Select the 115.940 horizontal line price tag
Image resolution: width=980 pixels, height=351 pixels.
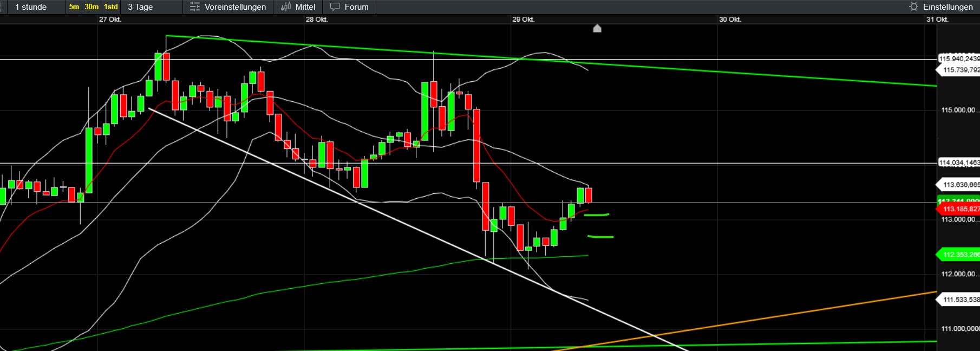coord(959,58)
